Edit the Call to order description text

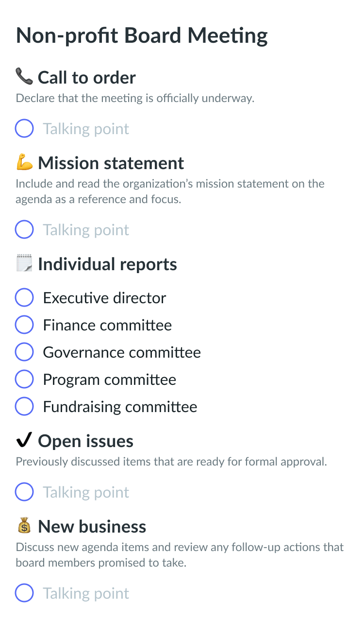(135, 99)
